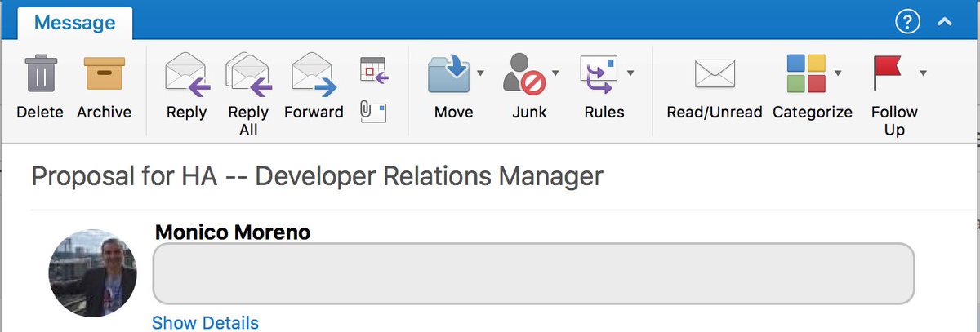Image resolution: width=980 pixels, height=332 pixels.
Task: Forward the message as attachment
Action: [x=373, y=110]
